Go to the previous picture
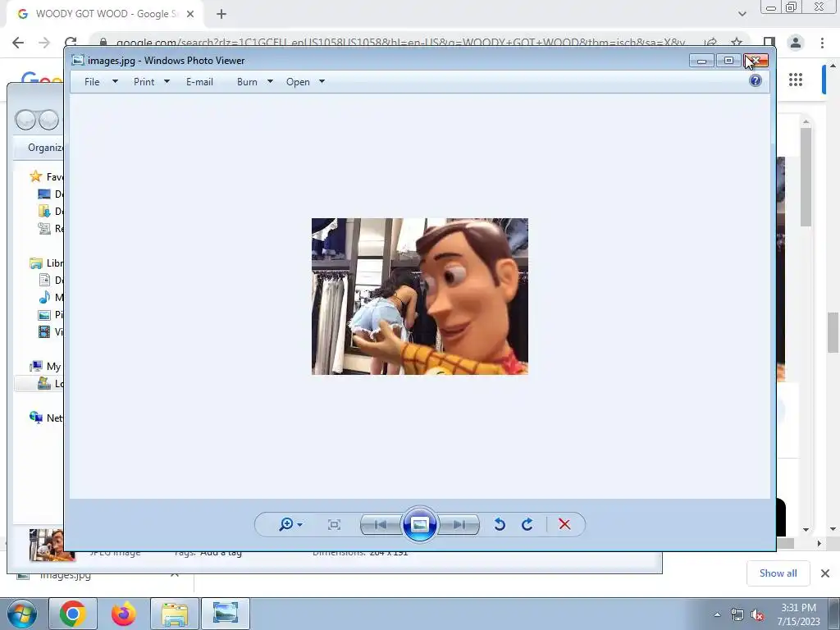Viewport: 840px width, 630px height. click(381, 524)
